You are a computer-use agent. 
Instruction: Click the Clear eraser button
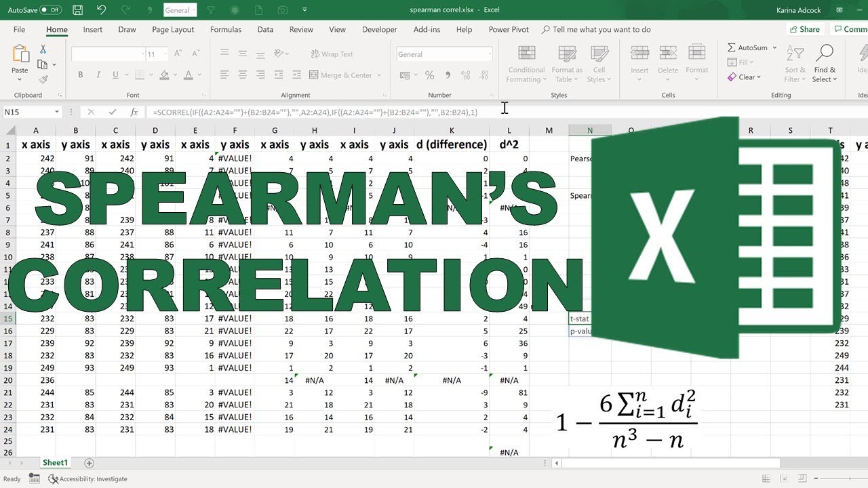(744, 77)
